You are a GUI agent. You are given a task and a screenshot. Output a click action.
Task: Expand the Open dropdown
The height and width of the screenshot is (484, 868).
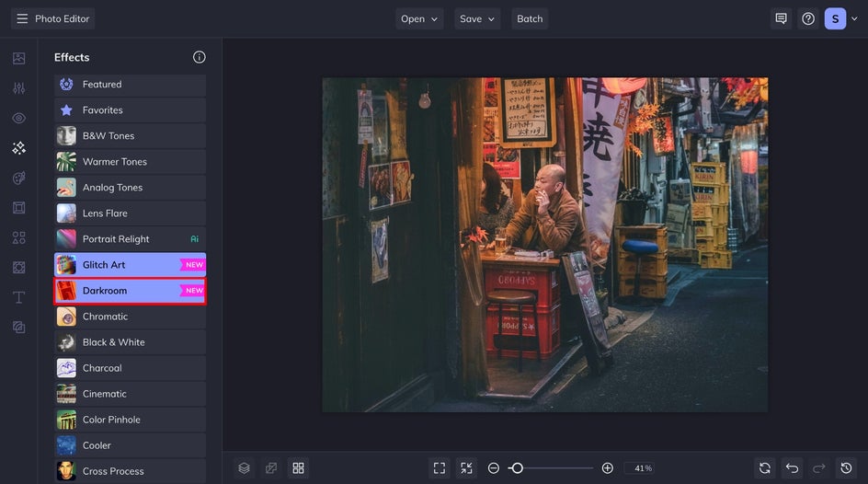(419, 18)
